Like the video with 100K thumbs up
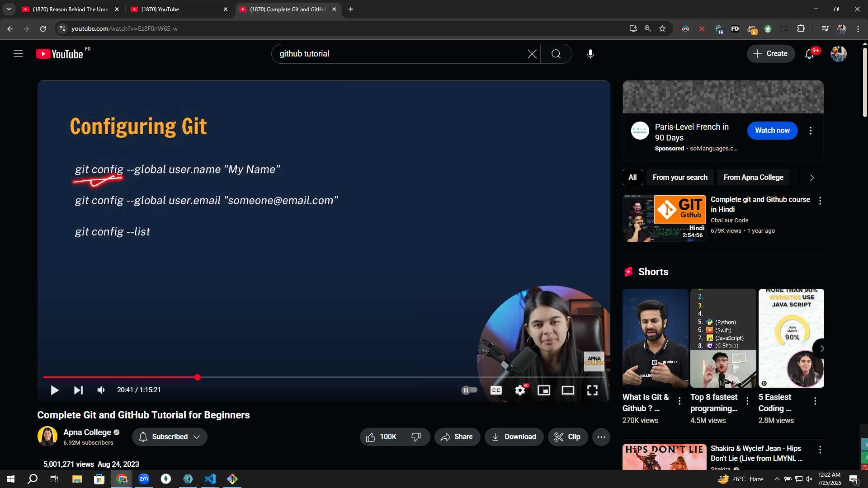 click(x=381, y=437)
